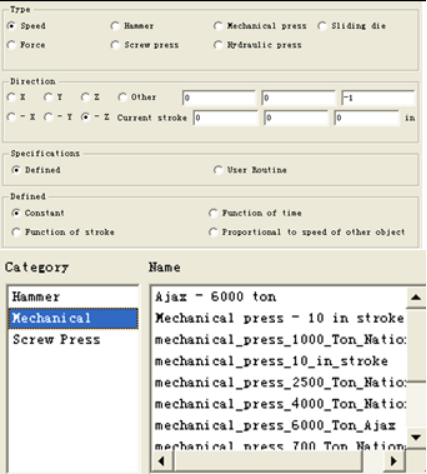Select mechanical_press_10_in_stroke entry
Screen dimensions: 427x474
(279, 361)
